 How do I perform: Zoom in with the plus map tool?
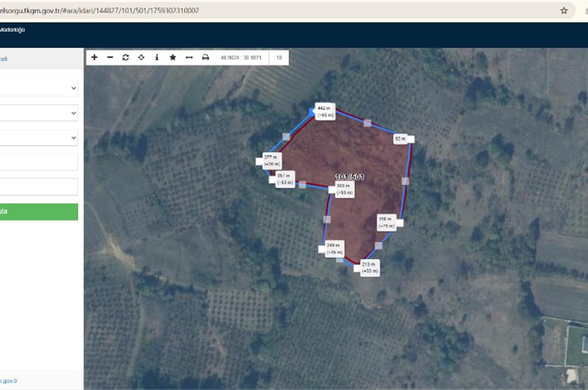95,58
